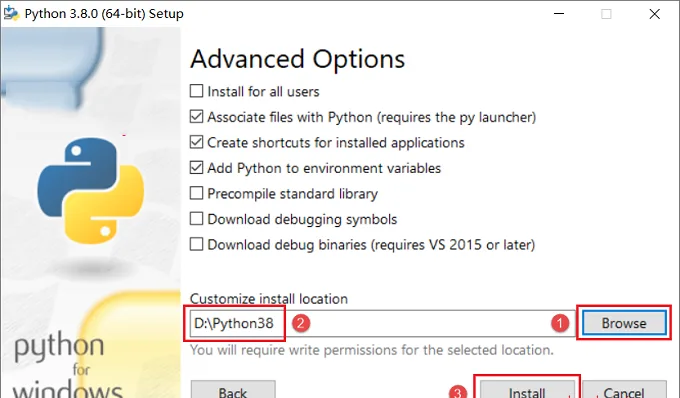
Task: Enable Precompile standard library option
Action: pyautogui.click(x=196, y=193)
